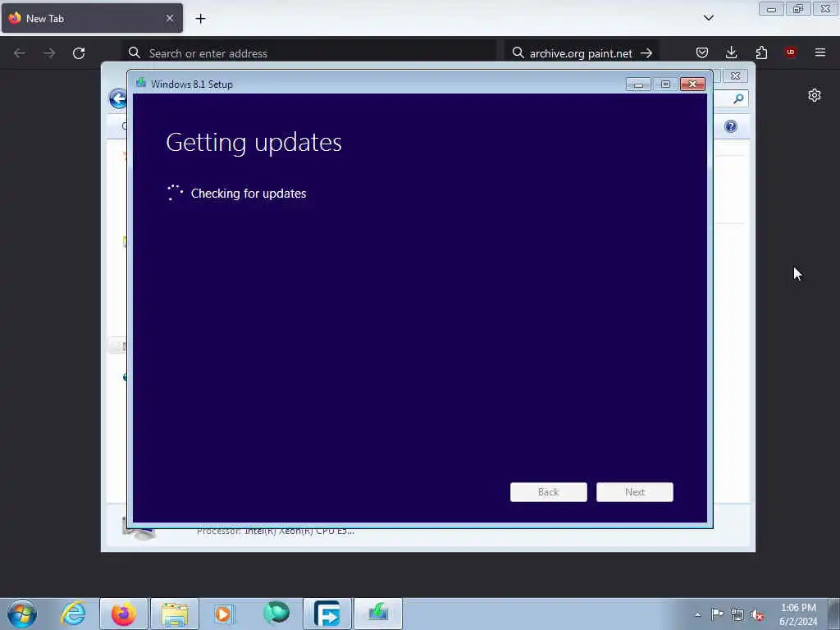Image resolution: width=840 pixels, height=630 pixels.
Task: Maximize the Windows 8.1 Setup window
Action: click(665, 84)
